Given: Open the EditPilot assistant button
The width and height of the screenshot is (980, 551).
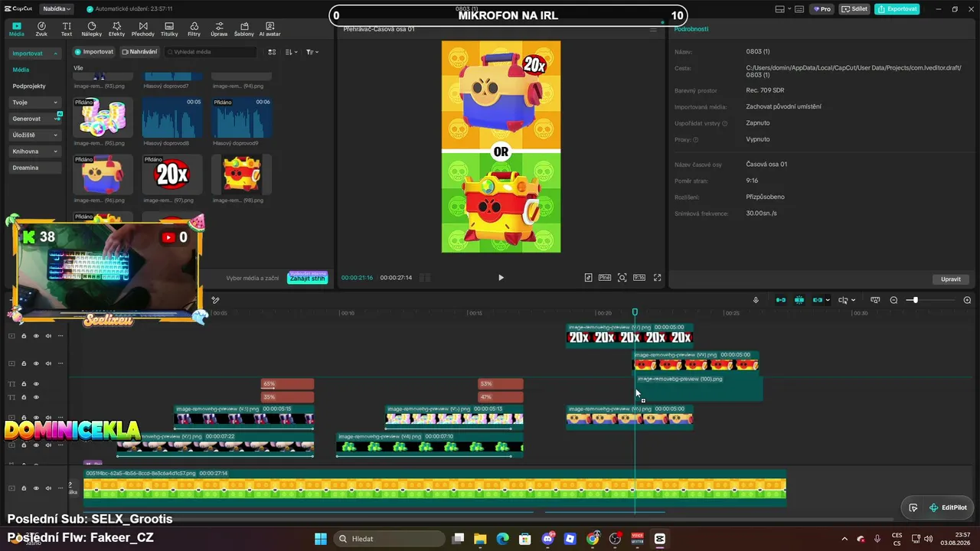Looking at the screenshot, I should (947, 507).
